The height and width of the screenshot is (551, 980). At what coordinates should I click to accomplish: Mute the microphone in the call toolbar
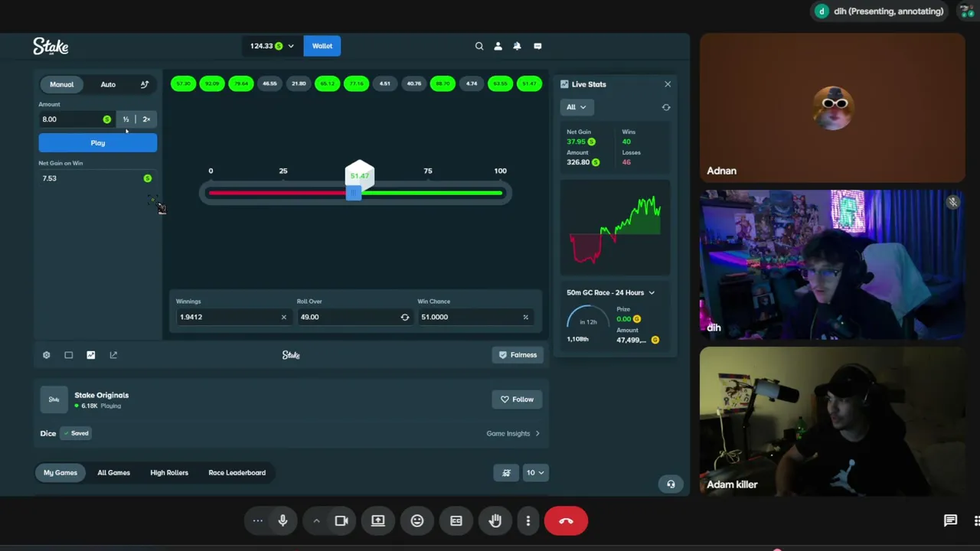tap(283, 521)
